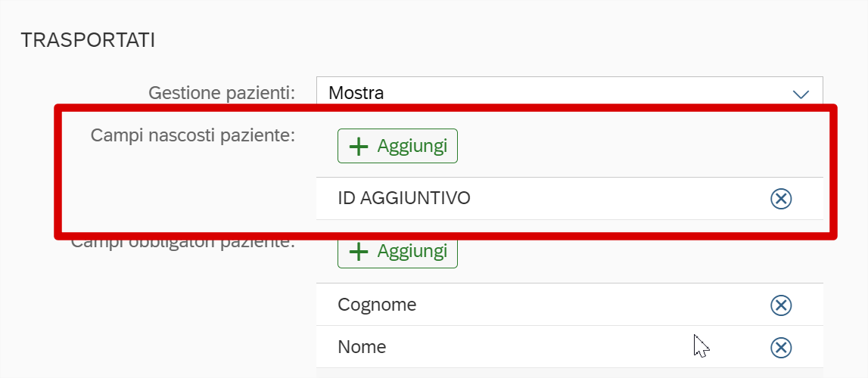Click the Gestione pazienti label
Viewport: 868px width, 378px height.
coord(221,93)
